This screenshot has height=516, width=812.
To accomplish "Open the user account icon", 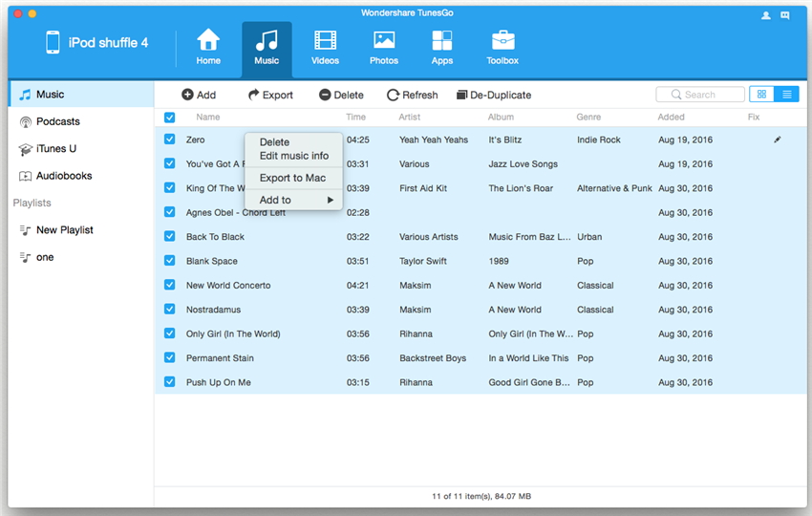I will [x=766, y=15].
